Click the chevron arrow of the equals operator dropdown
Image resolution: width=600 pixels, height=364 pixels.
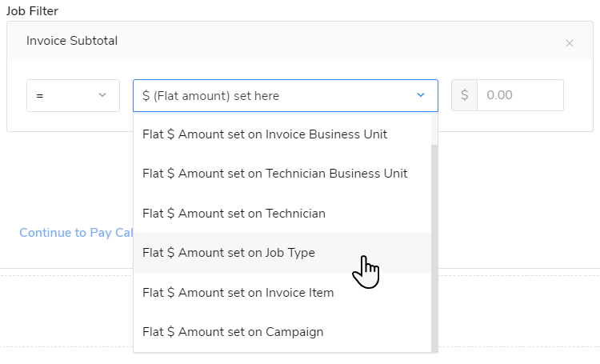(102, 95)
